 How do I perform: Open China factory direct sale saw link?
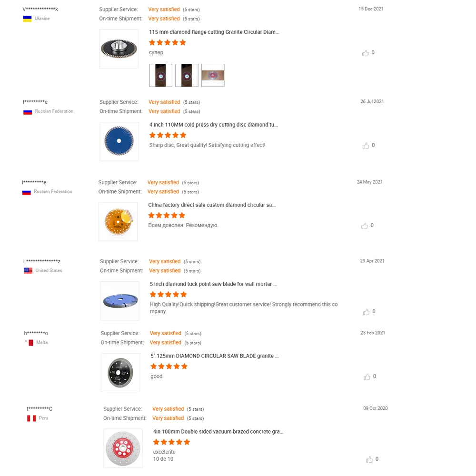pyautogui.click(x=211, y=205)
